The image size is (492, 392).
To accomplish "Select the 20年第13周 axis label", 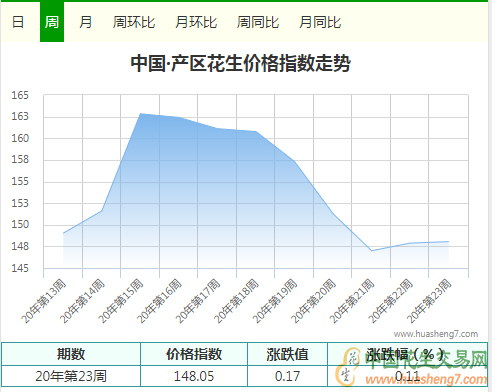I will pos(44,301).
